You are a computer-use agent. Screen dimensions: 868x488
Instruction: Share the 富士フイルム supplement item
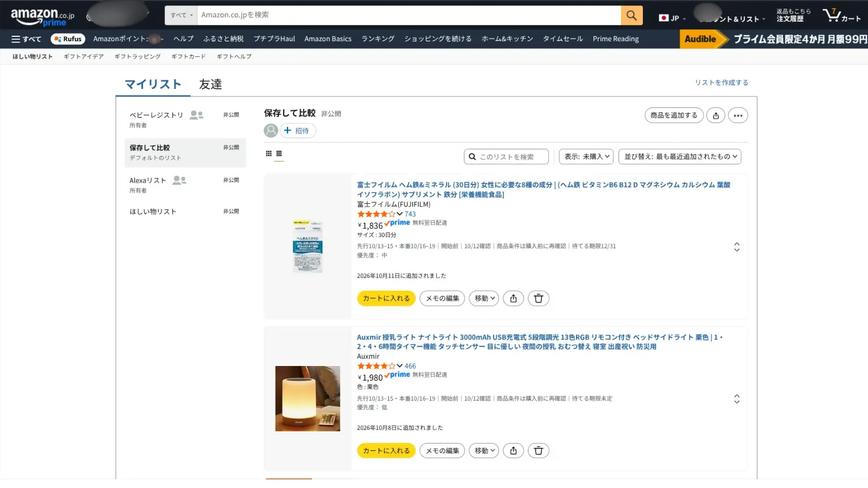(x=513, y=298)
